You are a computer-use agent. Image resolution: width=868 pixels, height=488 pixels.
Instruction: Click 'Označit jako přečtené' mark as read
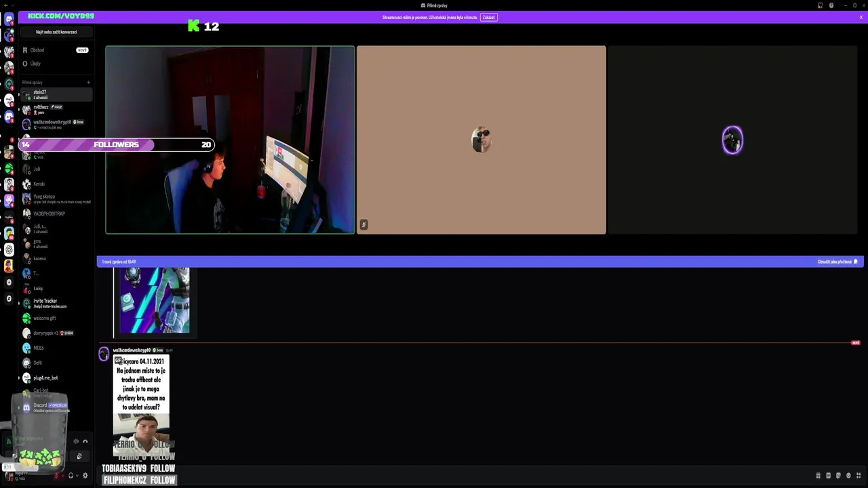tap(837, 262)
